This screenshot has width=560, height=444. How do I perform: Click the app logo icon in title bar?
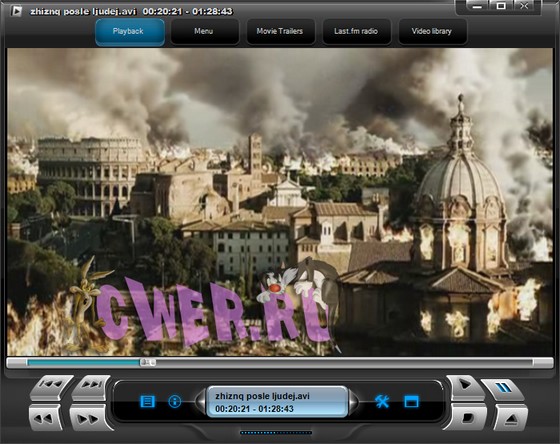[x=16, y=11]
